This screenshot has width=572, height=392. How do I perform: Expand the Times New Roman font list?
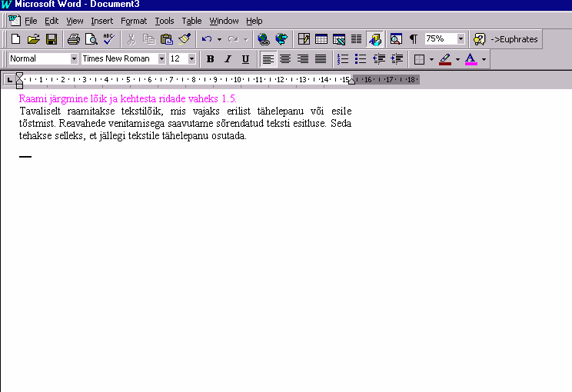pos(161,59)
